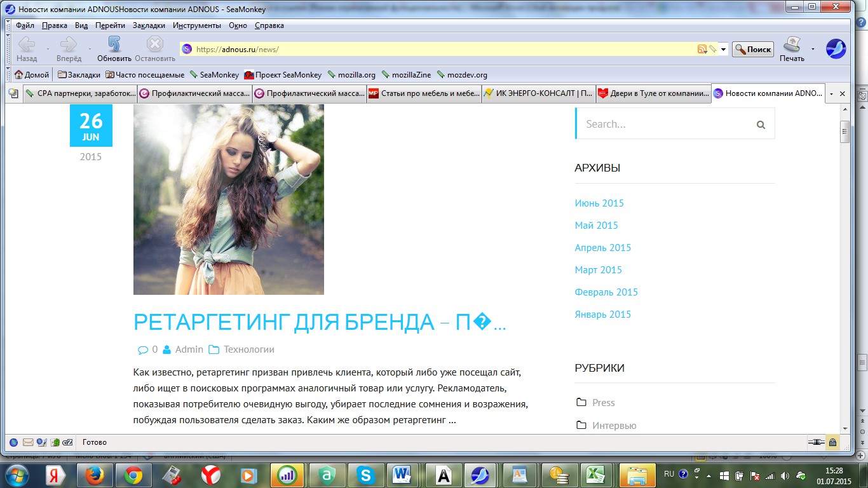The image size is (868, 488).
Task: Open Firefox from the taskbar
Action: 95,475
